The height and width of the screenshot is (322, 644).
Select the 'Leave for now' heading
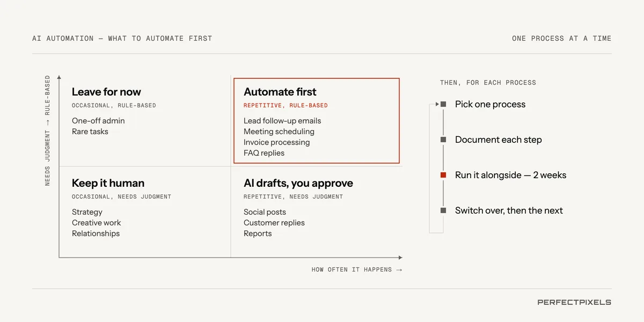tap(106, 92)
